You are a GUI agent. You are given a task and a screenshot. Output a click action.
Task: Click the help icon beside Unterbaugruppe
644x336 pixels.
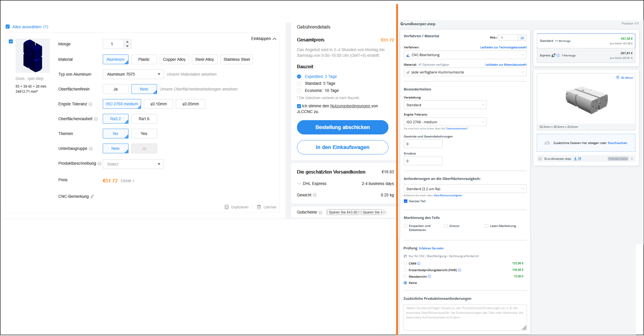point(91,149)
